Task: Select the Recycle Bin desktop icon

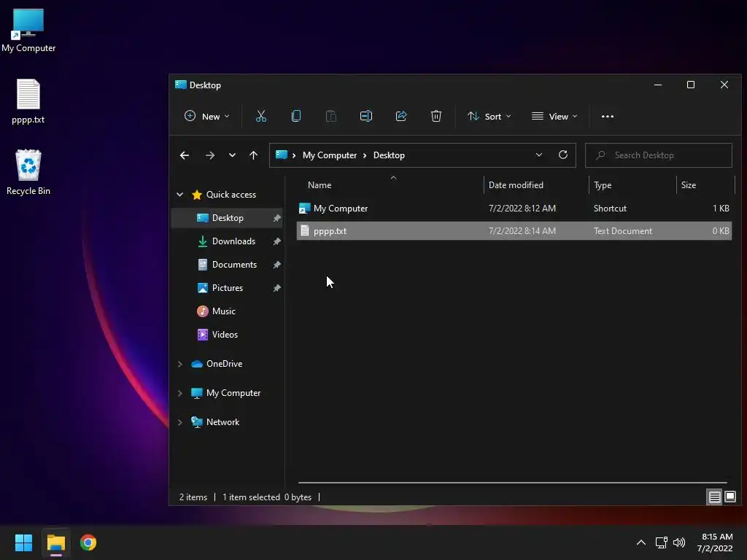Action: [x=28, y=172]
